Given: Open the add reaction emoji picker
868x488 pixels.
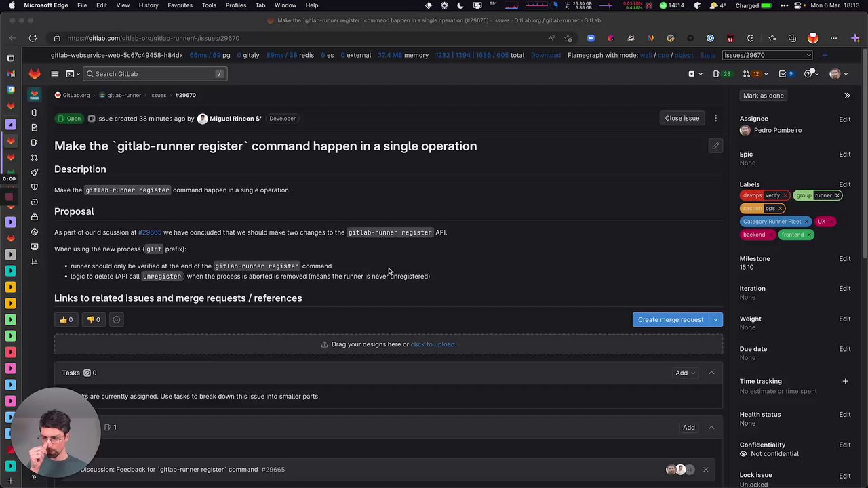Looking at the screenshot, I should 116,319.
